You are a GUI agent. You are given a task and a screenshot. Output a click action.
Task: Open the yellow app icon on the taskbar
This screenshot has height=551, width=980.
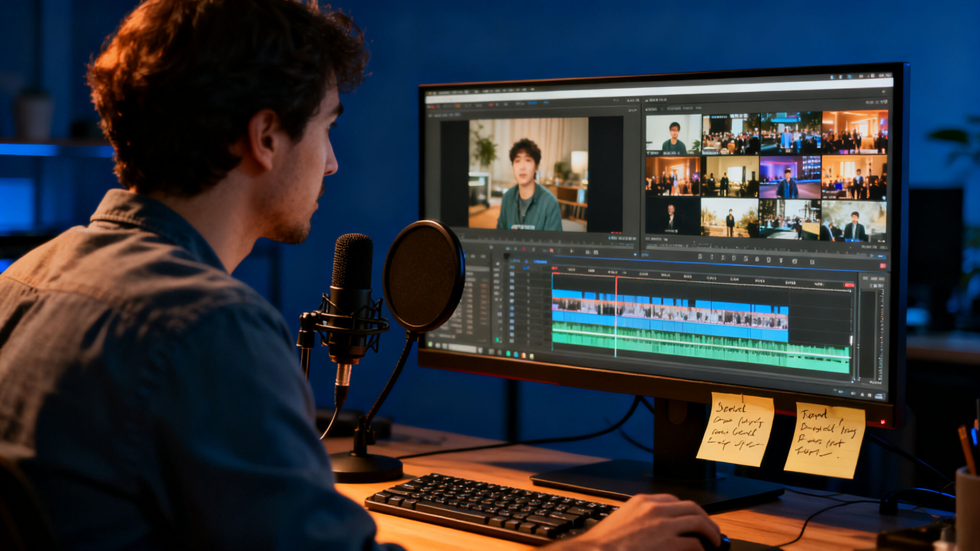click(532, 356)
